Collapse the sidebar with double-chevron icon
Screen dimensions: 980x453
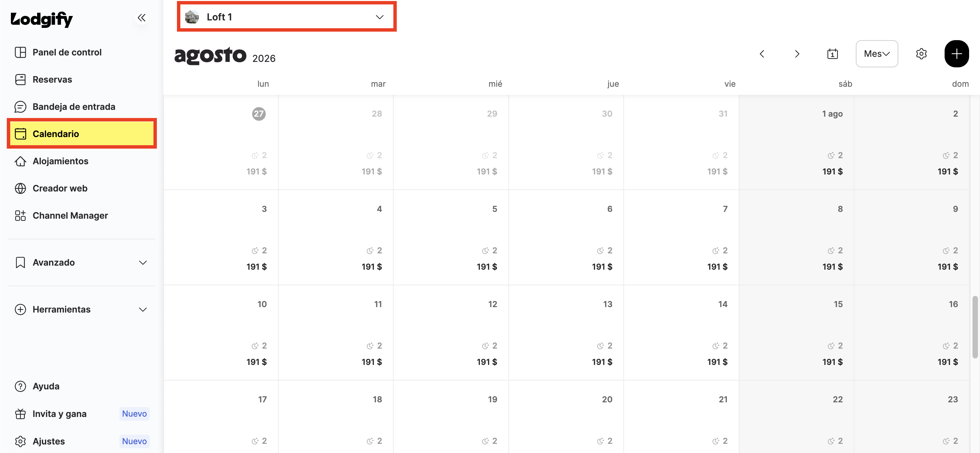(x=142, y=17)
